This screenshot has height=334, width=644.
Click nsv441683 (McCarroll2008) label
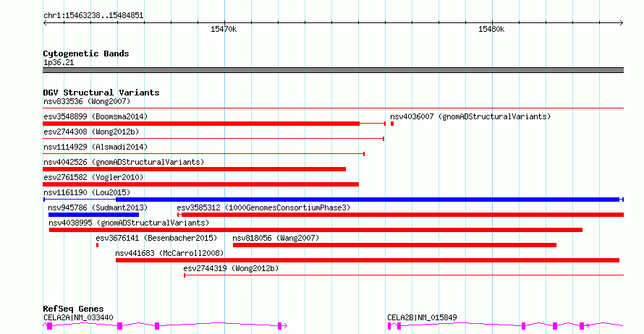coord(169,253)
